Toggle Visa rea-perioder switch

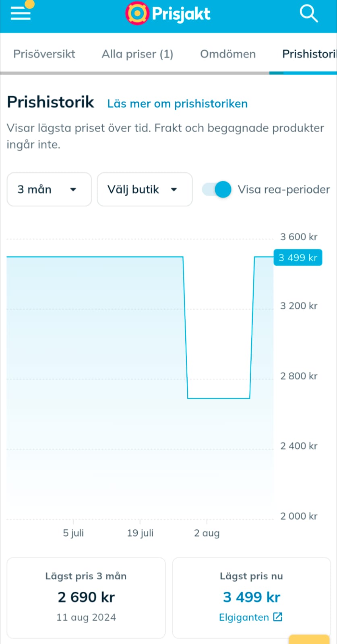point(217,190)
